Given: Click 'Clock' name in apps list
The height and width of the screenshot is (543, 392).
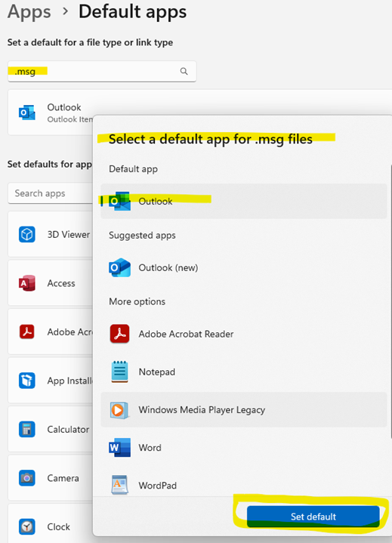Looking at the screenshot, I should 58,526.
